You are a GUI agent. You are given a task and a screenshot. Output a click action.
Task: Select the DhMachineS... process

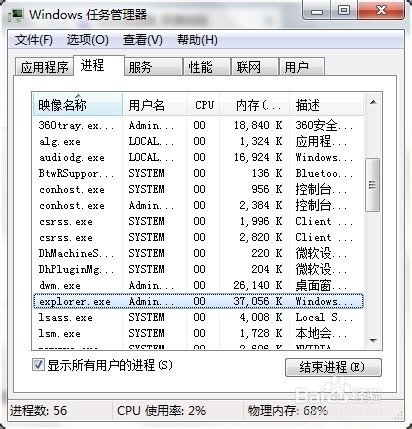coord(198,253)
